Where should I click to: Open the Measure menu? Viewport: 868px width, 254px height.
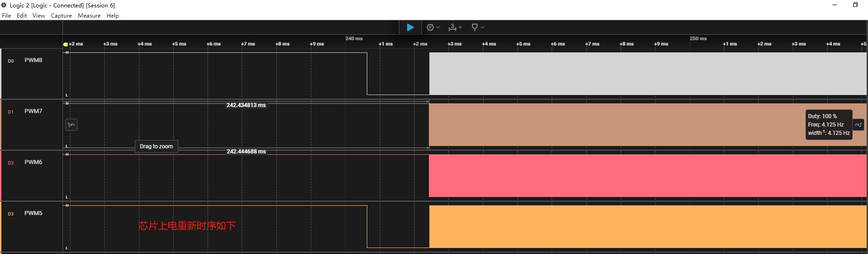[89, 15]
